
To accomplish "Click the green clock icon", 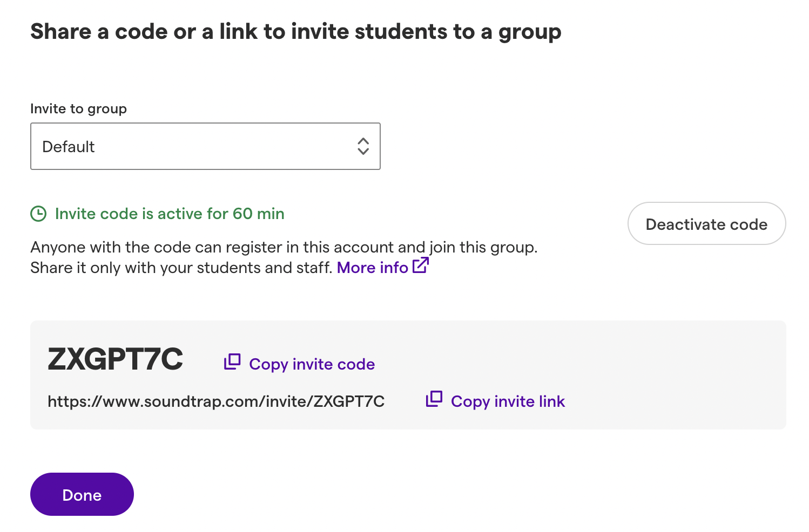I will pyautogui.click(x=38, y=214).
